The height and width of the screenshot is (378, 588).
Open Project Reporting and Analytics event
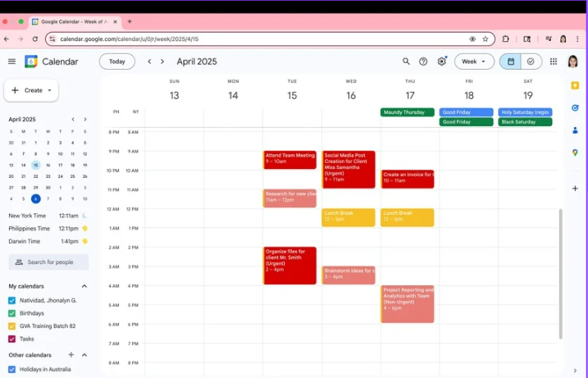pyautogui.click(x=408, y=304)
